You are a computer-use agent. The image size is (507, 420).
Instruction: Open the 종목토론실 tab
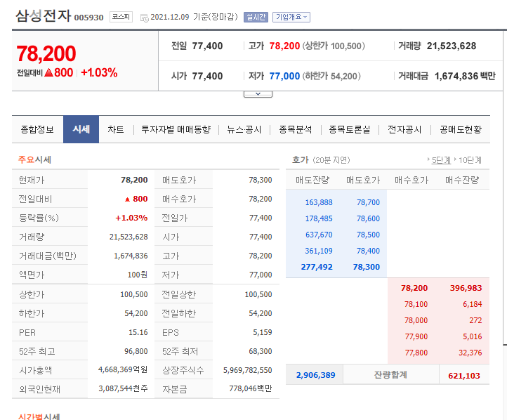(x=349, y=130)
